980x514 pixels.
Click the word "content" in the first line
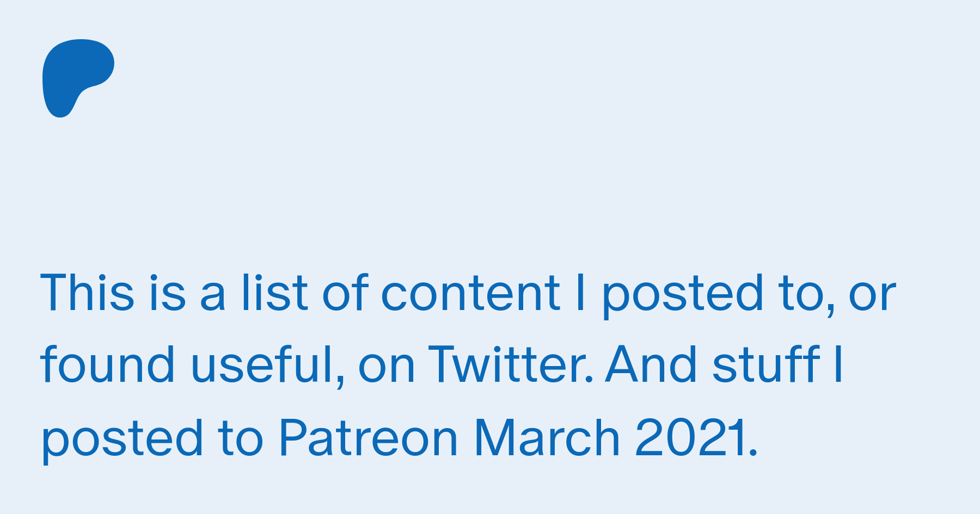[470, 294]
